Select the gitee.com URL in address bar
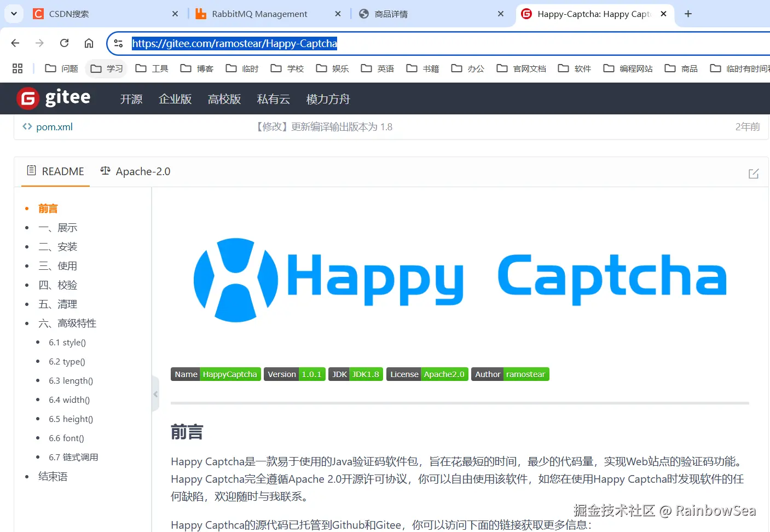The height and width of the screenshot is (532, 770). (234, 43)
